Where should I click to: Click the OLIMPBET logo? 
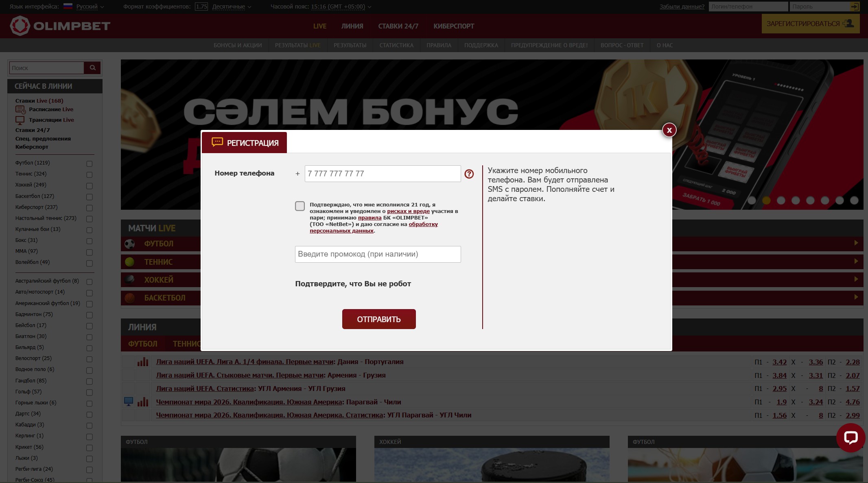(x=60, y=26)
